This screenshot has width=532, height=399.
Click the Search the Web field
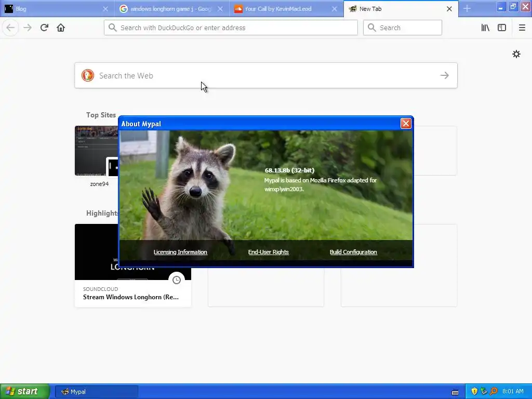tap(266, 75)
